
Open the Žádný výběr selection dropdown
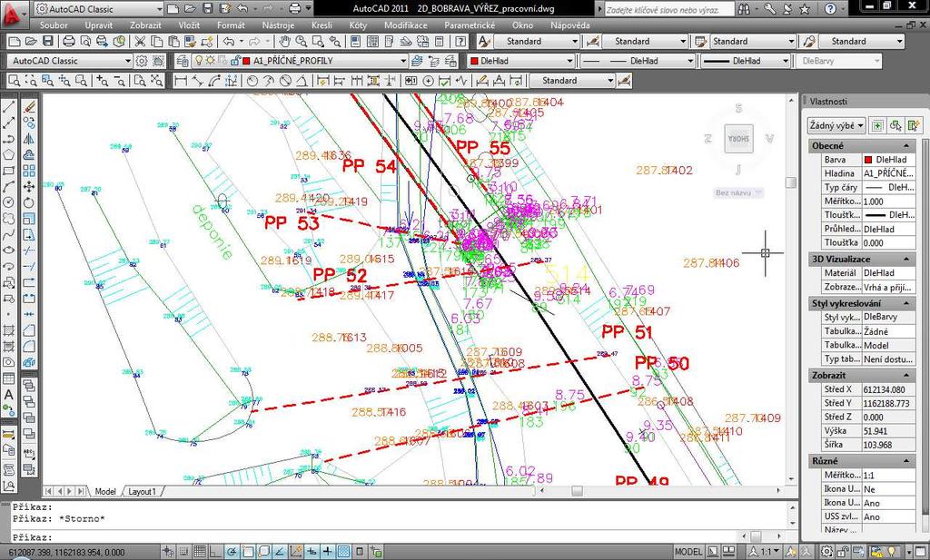pyautogui.click(x=836, y=125)
